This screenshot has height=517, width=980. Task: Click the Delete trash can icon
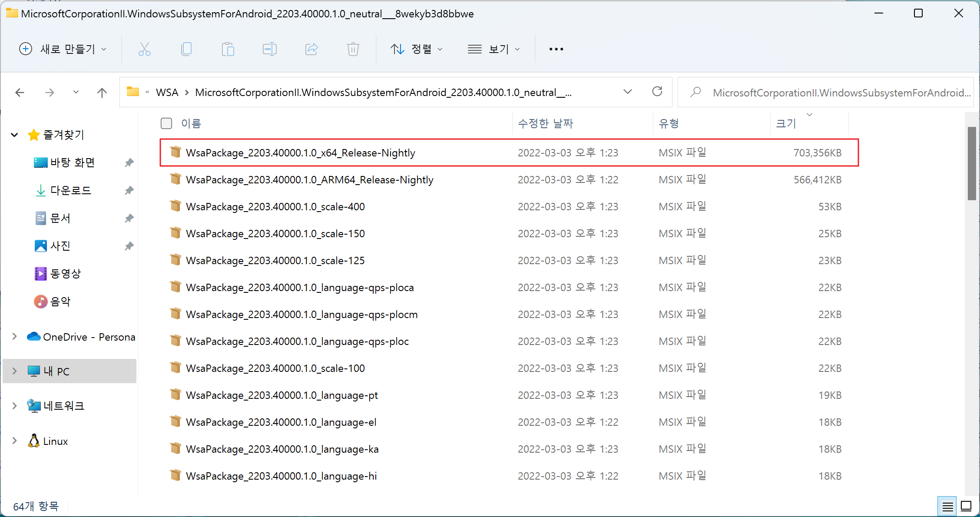click(353, 49)
